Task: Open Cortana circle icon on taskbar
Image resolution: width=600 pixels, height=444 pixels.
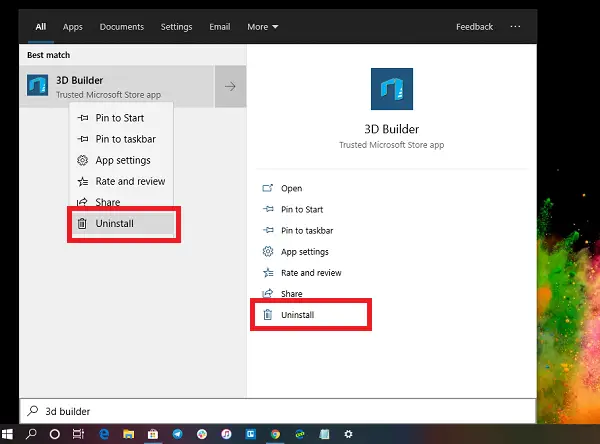Action: tap(55, 434)
